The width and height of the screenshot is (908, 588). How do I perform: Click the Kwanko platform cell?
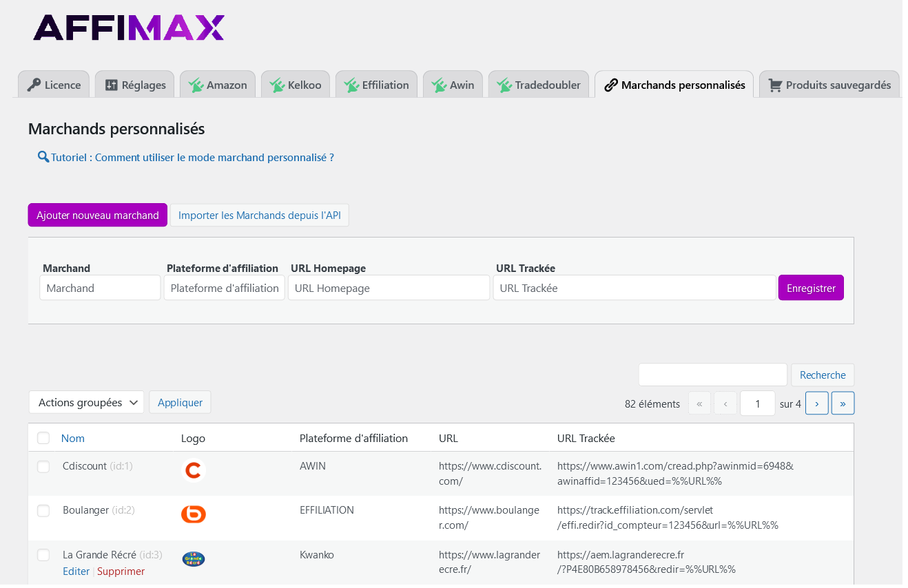[x=317, y=554]
